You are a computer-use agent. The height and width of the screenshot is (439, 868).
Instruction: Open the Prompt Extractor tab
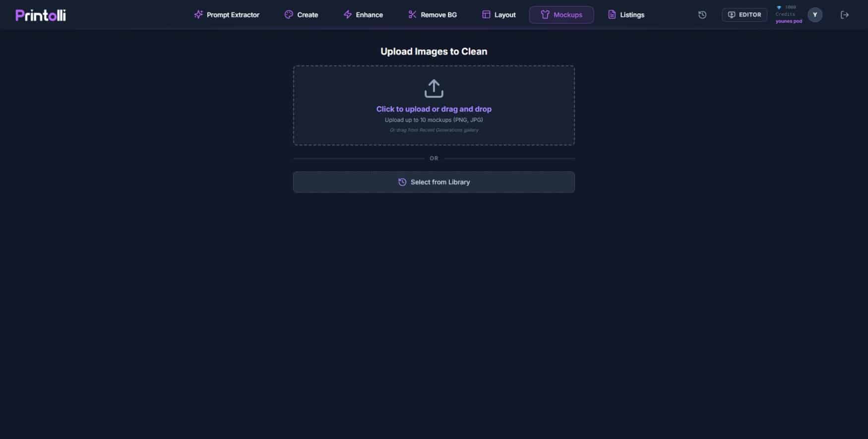coord(227,15)
